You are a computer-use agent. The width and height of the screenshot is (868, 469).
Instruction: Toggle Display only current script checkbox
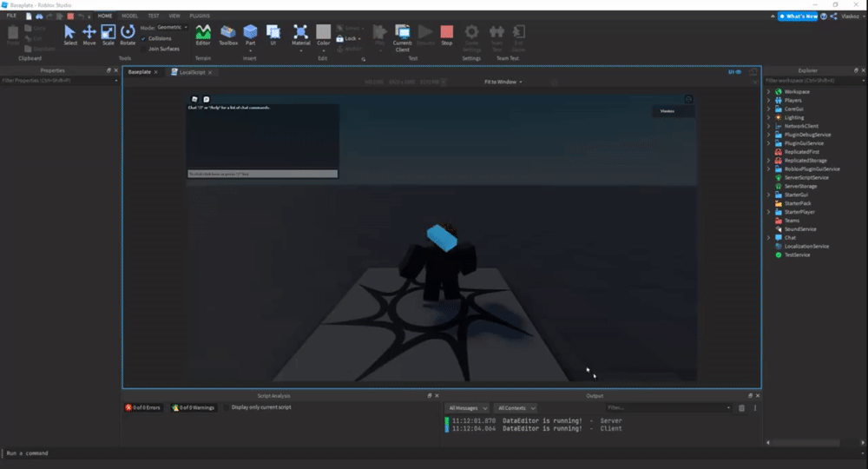coord(226,407)
